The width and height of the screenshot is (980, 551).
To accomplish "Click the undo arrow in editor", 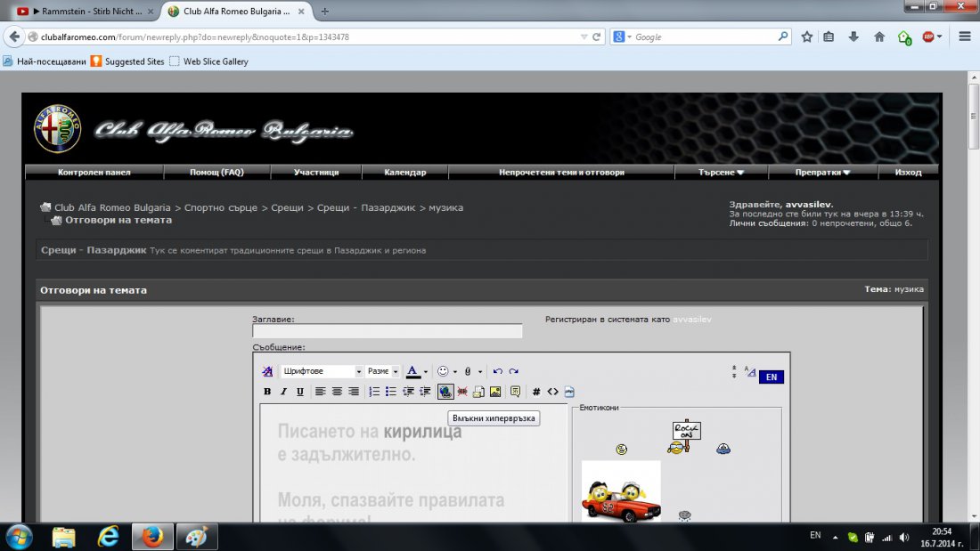I will pos(497,371).
